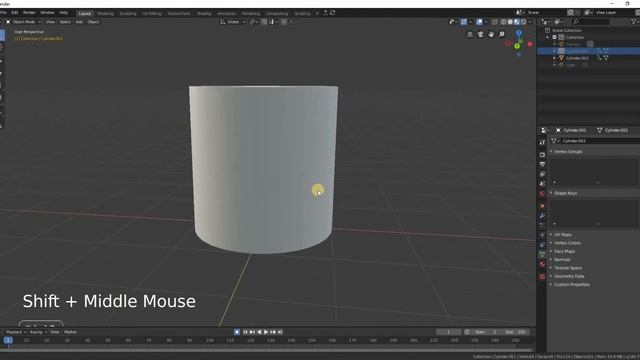This screenshot has width=640, height=360.
Task: Open the viewport Object menu
Action: [x=93, y=22]
